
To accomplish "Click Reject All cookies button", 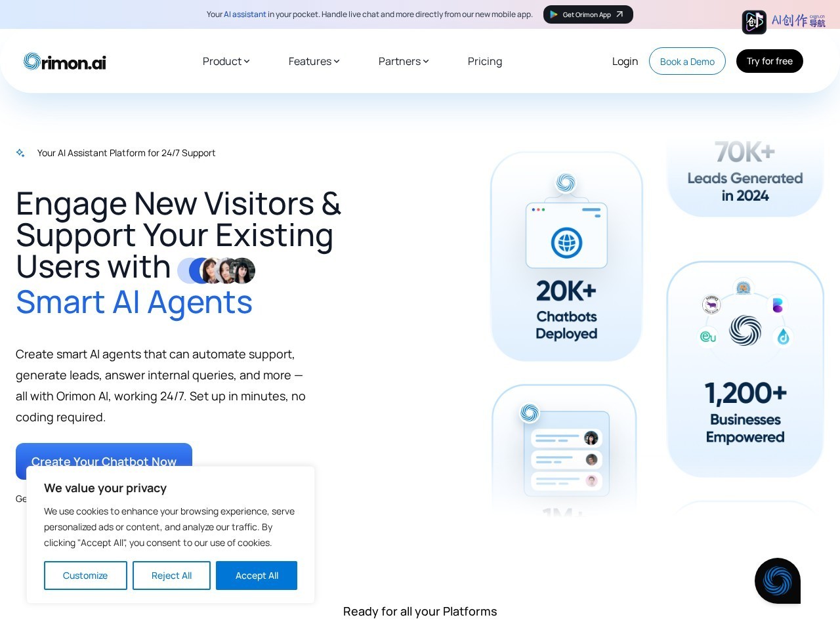I will (x=171, y=576).
